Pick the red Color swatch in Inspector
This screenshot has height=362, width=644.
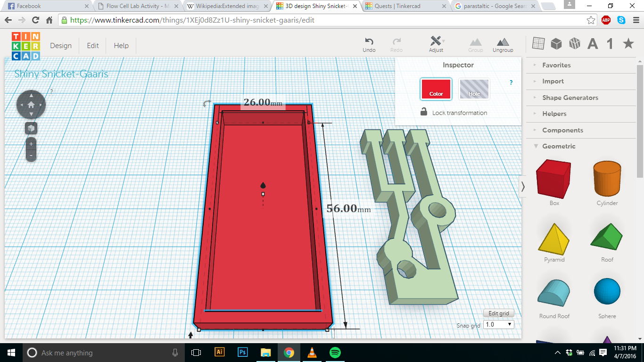436,89
